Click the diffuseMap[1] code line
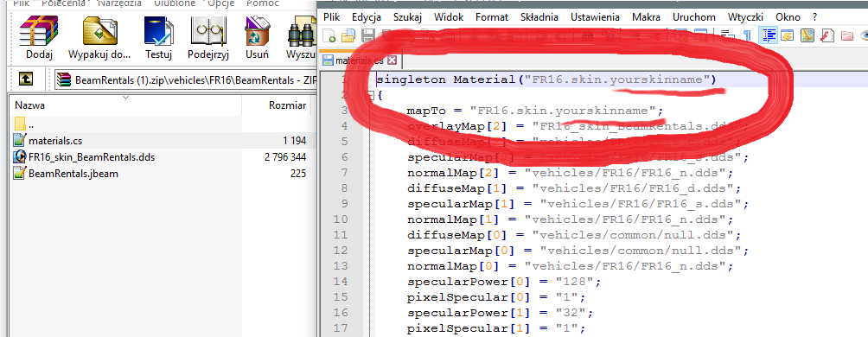This screenshot has width=868, height=337. pos(574,188)
